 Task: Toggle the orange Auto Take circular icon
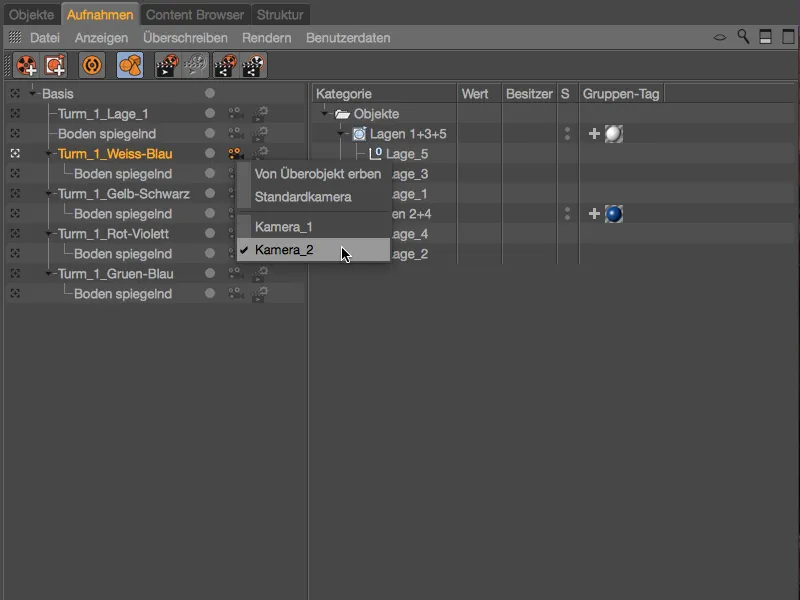tap(92, 65)
